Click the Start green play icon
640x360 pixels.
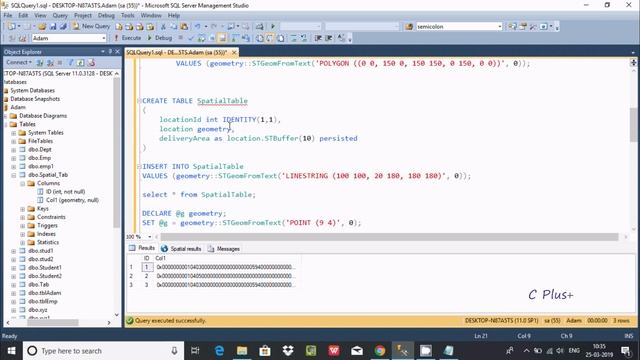pyautogui.click(x=273, y=27)
